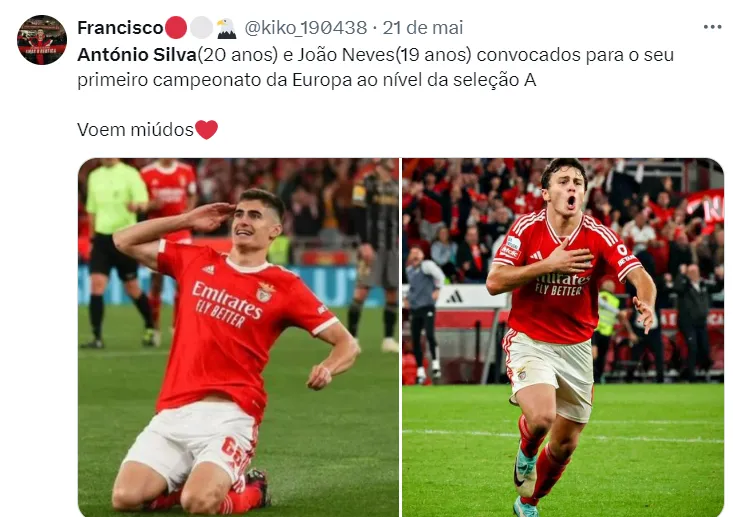This screenshot has height=517, width=733.
Task: Open the 21 de mai timestamp
Action: [x=423, y=28]
